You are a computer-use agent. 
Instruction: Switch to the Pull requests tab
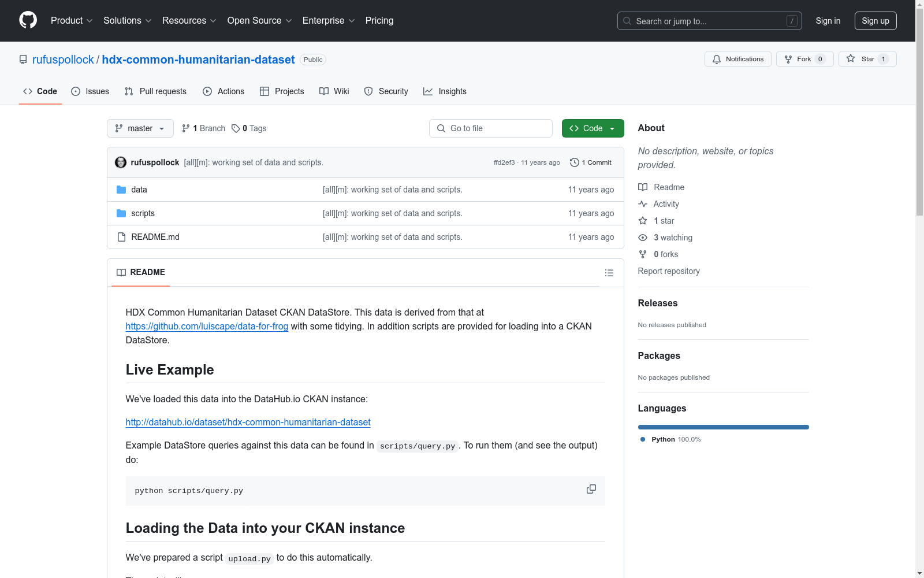(x=155, y=91)
